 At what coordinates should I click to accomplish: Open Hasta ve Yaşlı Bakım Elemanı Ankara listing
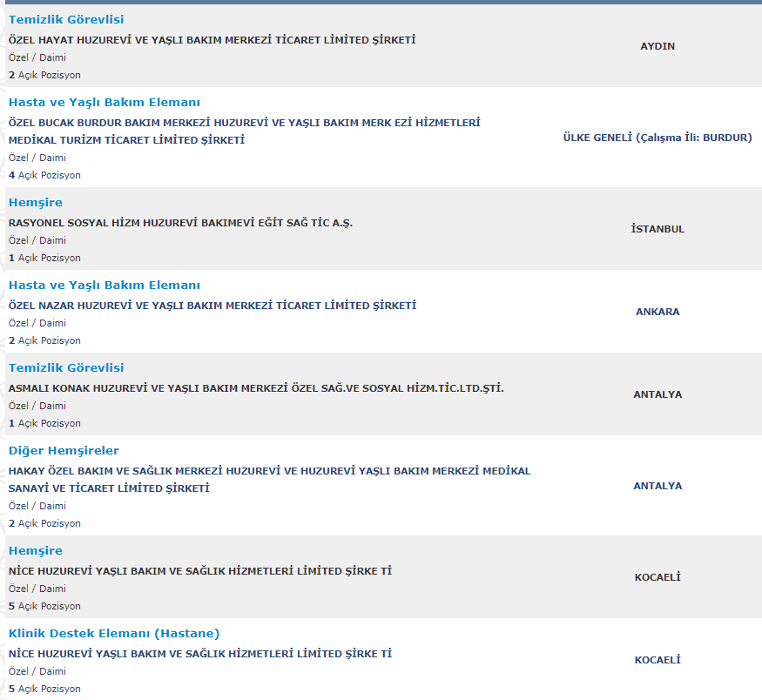coord(104,286)
